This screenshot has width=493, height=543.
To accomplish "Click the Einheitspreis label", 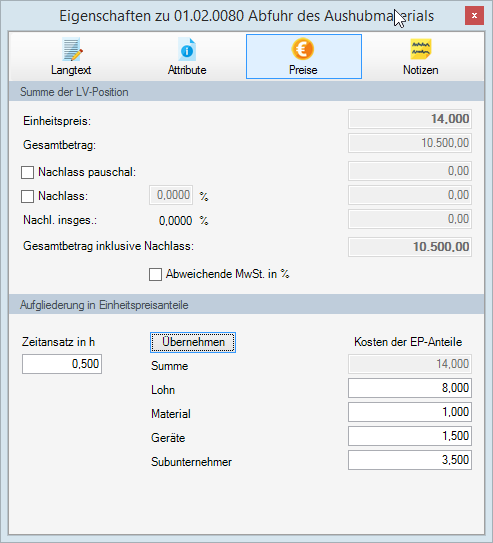I will point(57,121).
